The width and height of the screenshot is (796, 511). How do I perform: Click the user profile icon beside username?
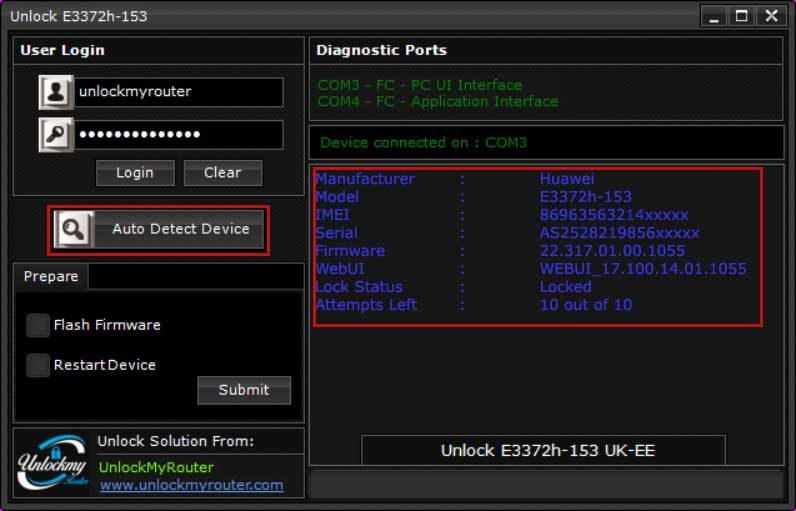coord(56,92)
